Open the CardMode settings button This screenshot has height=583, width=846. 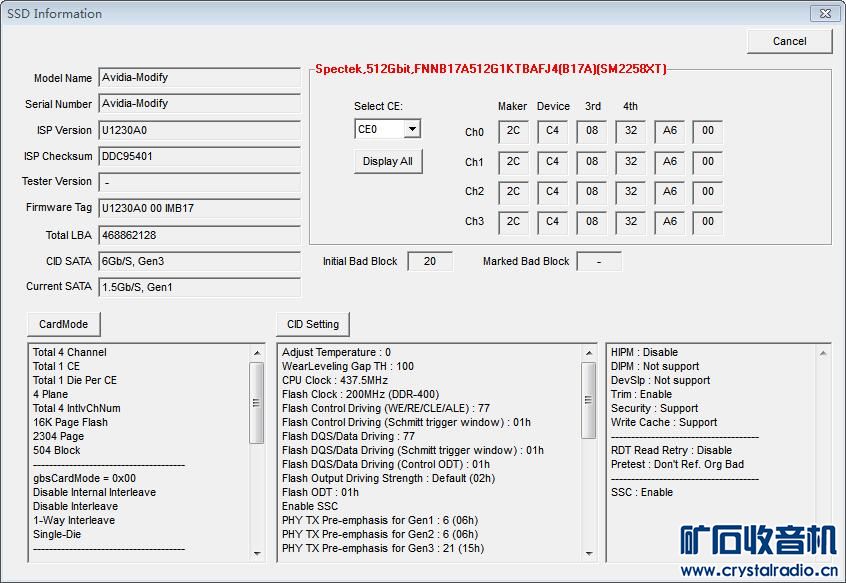tap(64, 324)
